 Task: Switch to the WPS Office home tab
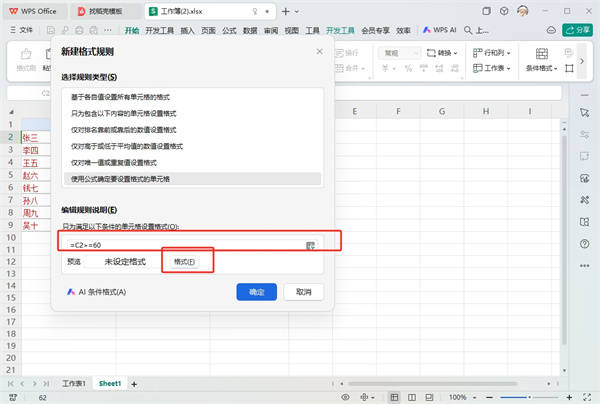pos(33,11)
